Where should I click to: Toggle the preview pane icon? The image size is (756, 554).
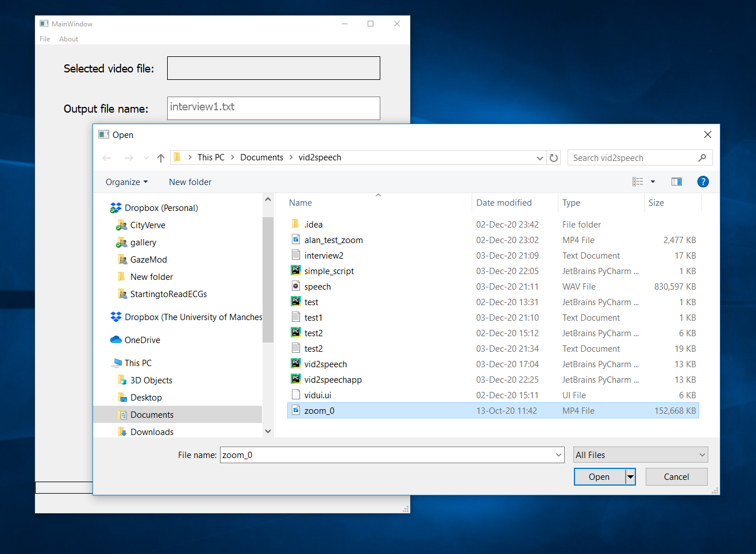[676, 182]
